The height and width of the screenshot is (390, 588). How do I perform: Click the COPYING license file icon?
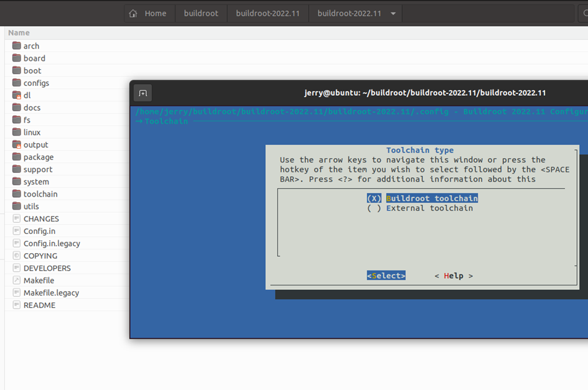point(17,256)
